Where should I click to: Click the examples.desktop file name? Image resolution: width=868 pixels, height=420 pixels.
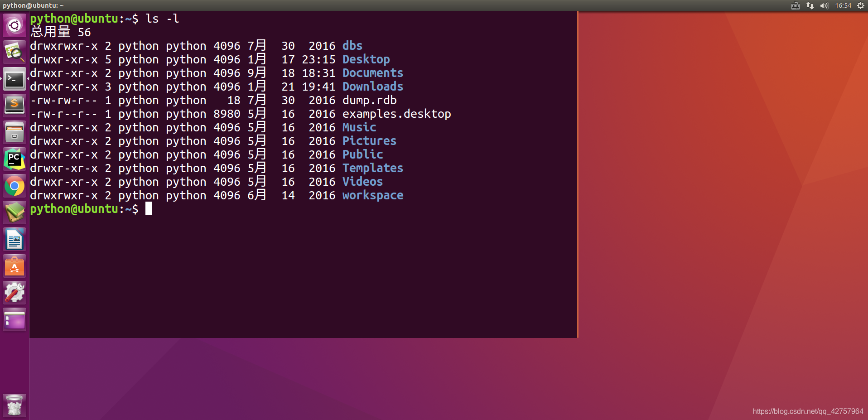point(397,114)
